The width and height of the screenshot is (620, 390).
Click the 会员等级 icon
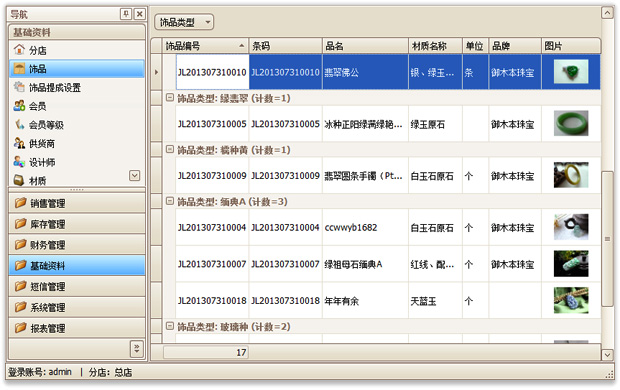tap(19, 125)
